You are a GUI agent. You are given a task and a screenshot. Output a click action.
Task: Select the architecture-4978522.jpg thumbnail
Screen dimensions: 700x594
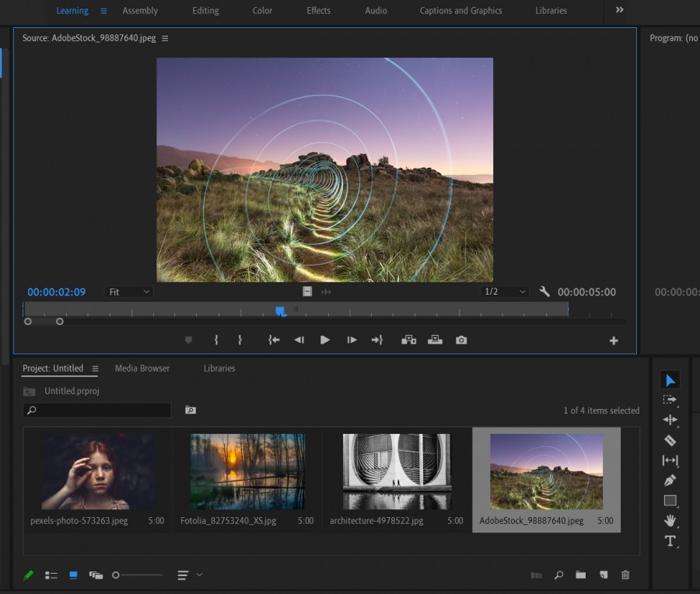[397, 471]
